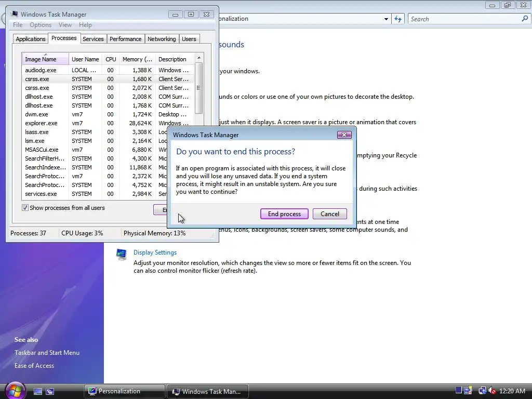Select SearchProtoc... row owned by SYSTEM
Screen dimensions: 532x399
pos(95,184)
